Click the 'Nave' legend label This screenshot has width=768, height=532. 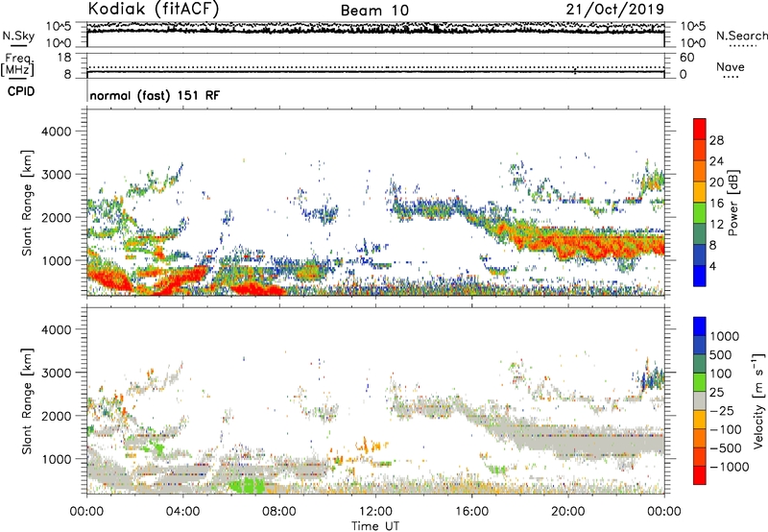point(731,67)
